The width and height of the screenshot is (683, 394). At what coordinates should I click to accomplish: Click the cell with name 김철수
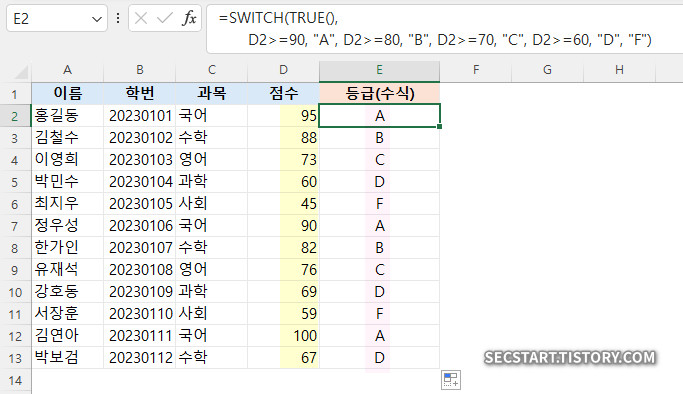[68, 138]
